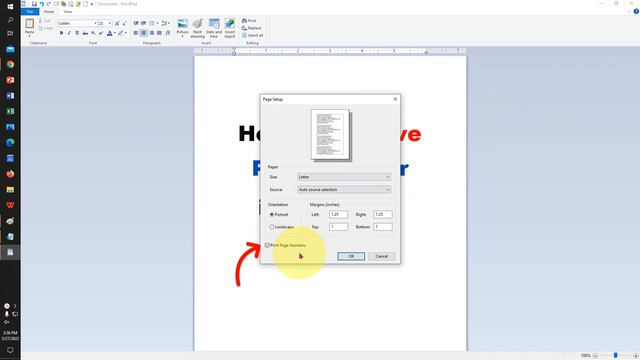Close the Page Setup dialog with X

[x=395, y=99]
